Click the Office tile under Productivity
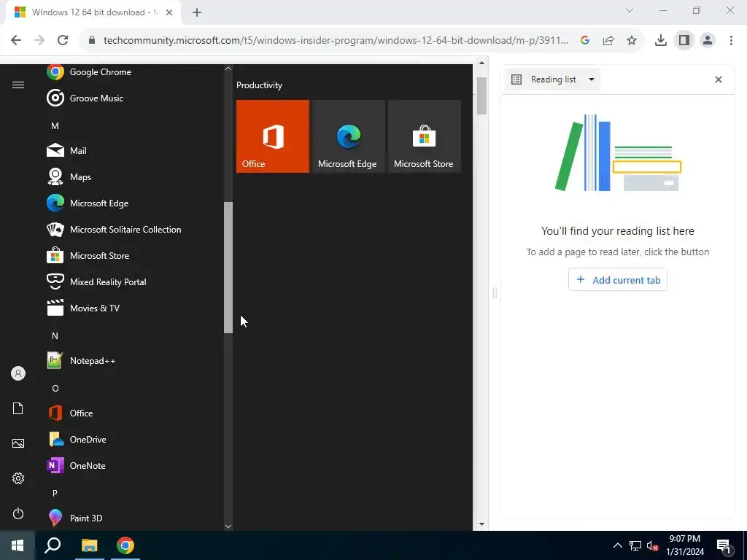Screen dimensions: 747x560 273,136
